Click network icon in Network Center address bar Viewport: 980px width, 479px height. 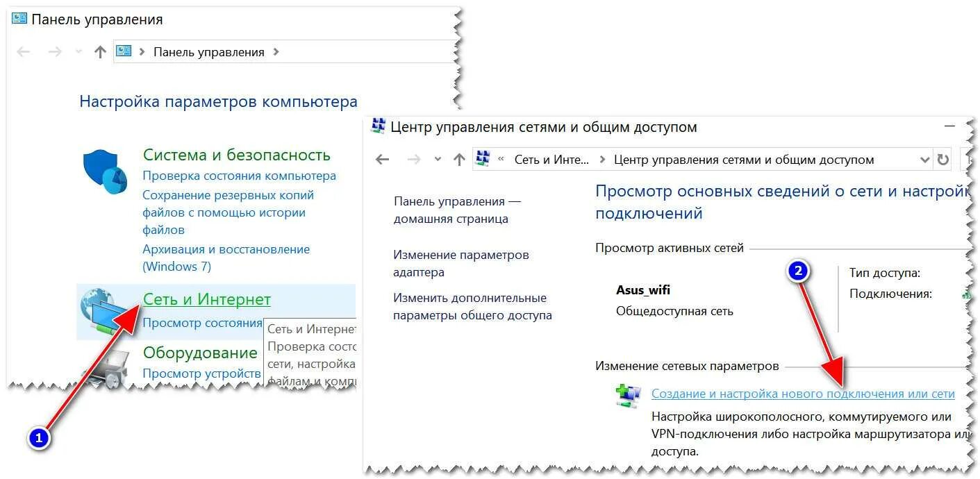[483, 159]
